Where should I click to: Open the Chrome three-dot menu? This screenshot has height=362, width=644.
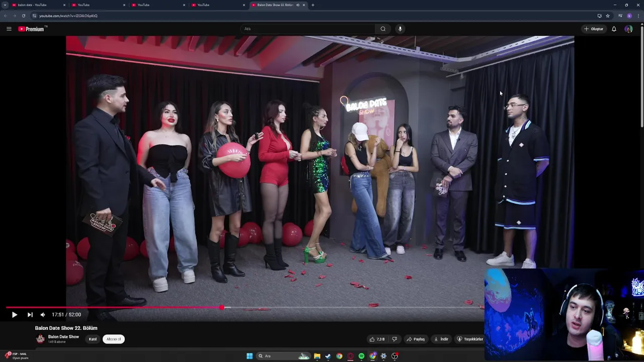[x=638, y=16]
